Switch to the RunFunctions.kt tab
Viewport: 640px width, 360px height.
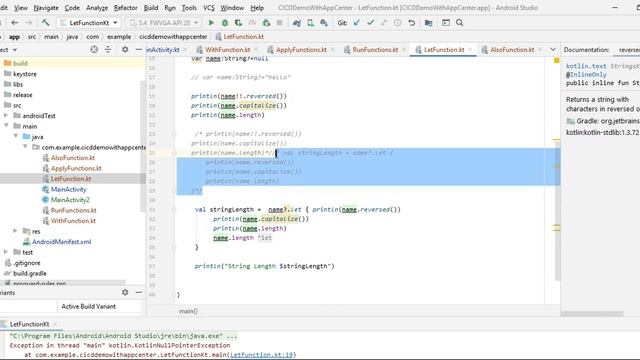(x=375, y=49)
